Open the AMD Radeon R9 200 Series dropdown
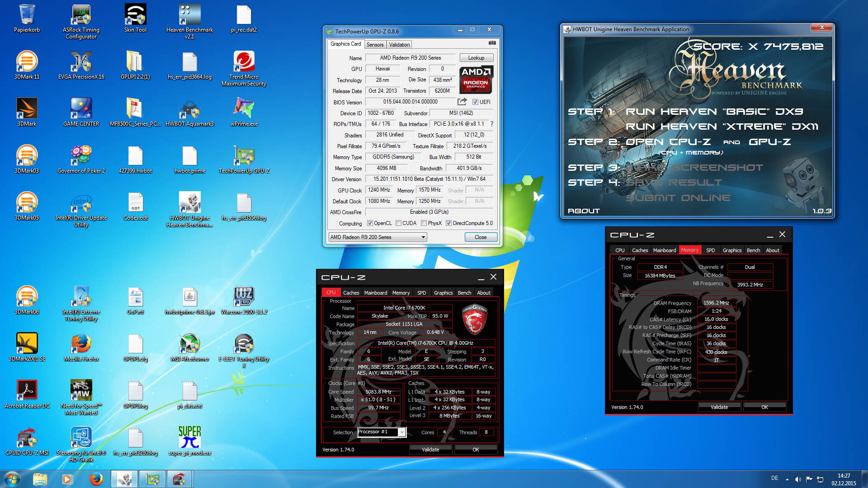 click(x=377, y=237)
